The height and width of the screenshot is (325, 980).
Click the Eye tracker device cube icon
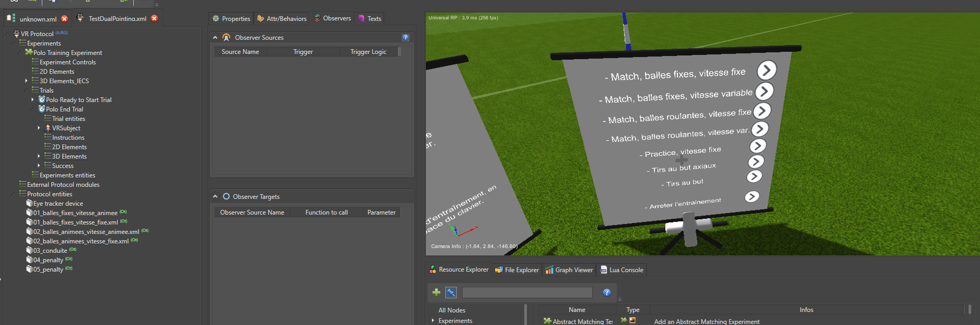(x=29, y=203)
